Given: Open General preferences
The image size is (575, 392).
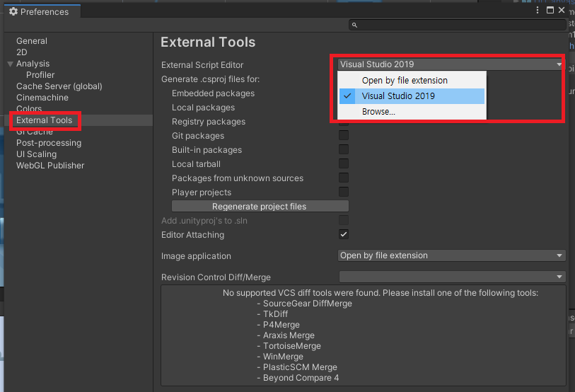Looking at the screenshot, I should pos(32,41).
